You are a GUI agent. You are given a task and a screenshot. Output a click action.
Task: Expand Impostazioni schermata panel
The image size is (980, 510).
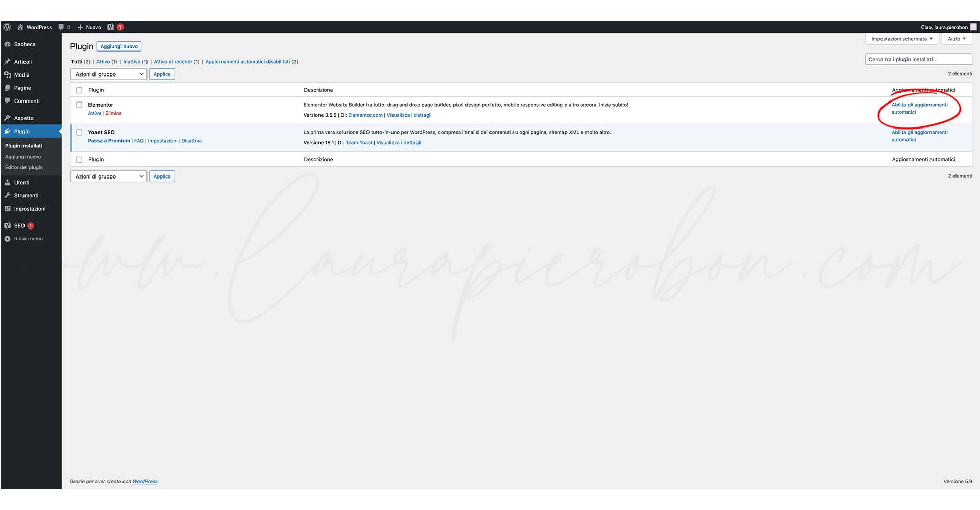coord(902,39)
